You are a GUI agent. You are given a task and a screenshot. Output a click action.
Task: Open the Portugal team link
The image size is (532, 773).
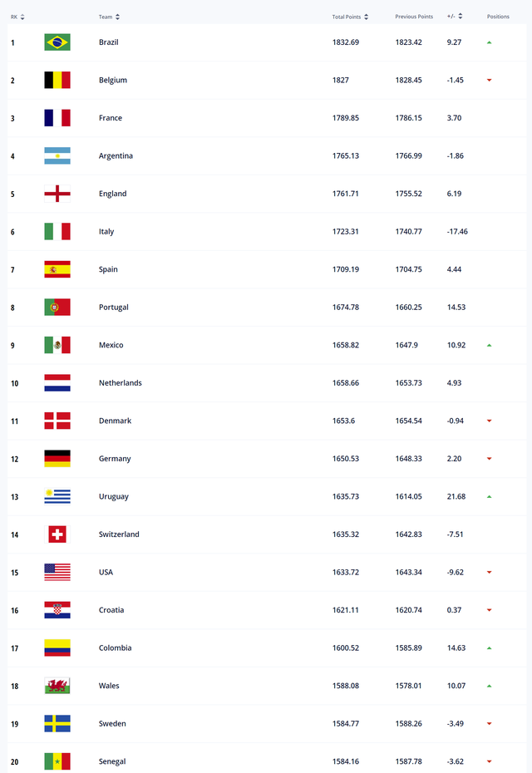coord(113,308)
